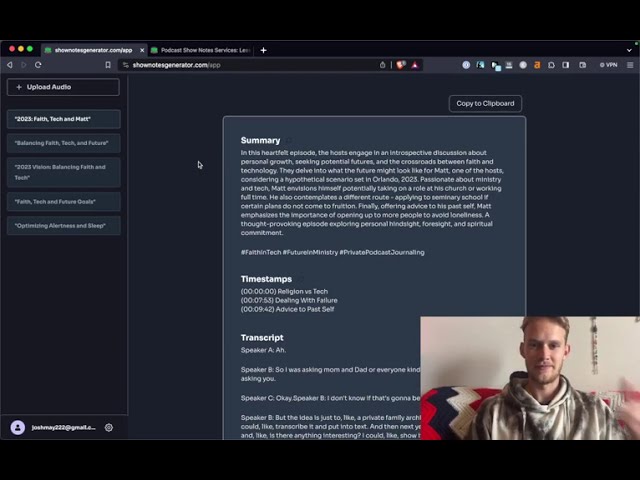Open the Brave Wallet icon

point(582,65)
